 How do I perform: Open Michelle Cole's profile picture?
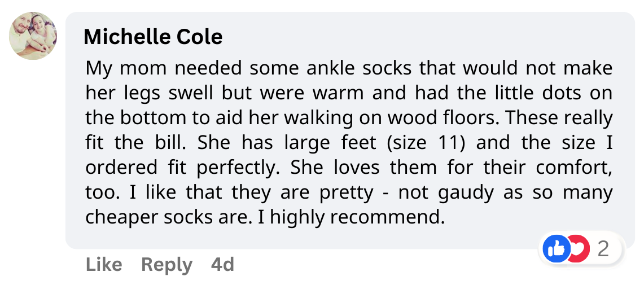pos(33,36)
